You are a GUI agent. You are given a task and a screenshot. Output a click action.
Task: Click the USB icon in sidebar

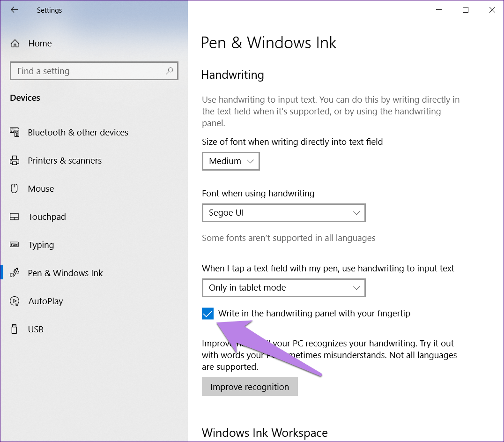tap(15, 329)
